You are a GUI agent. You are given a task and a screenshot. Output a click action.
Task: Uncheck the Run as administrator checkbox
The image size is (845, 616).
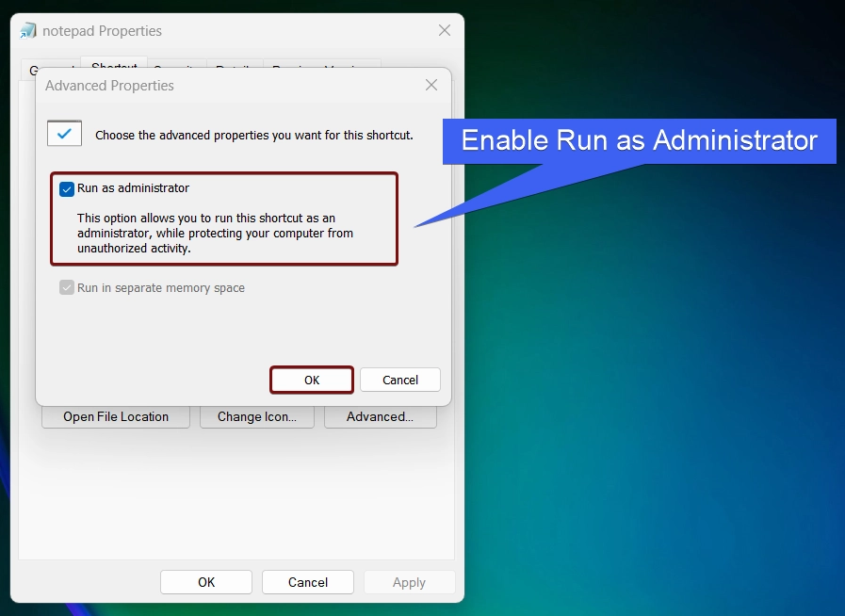[x=66, y=189]
